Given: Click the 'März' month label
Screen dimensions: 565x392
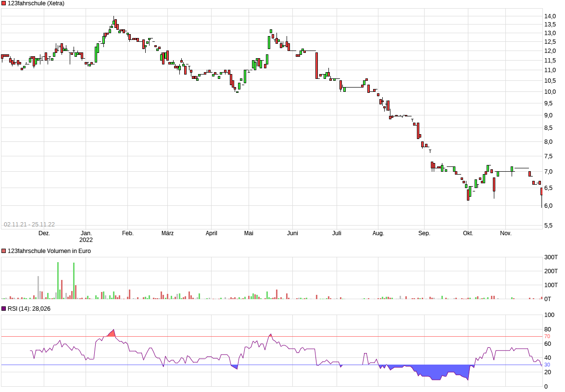Looking at the screenshot, I should point(167,233).
